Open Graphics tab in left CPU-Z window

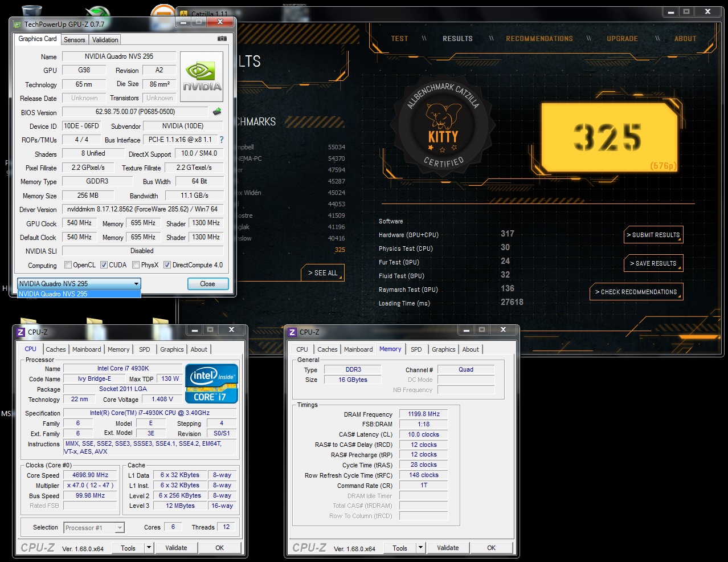point(172,349)
